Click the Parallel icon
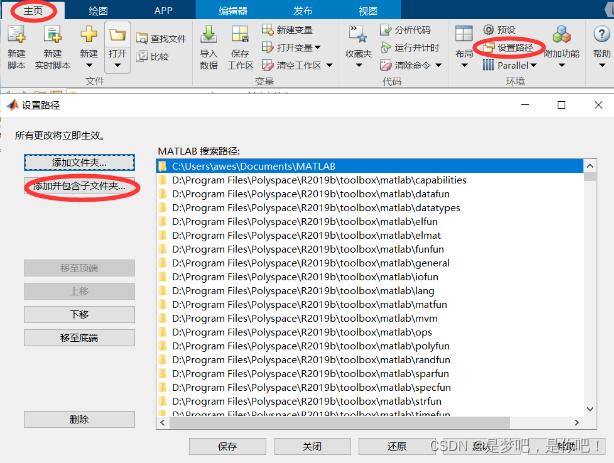 click(488, 65)
